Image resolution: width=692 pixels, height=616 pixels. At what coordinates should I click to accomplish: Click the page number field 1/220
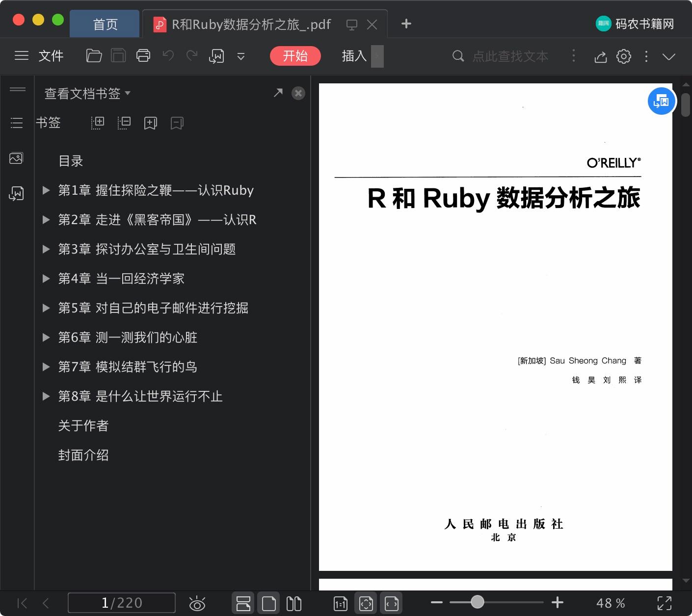[122, 603]
